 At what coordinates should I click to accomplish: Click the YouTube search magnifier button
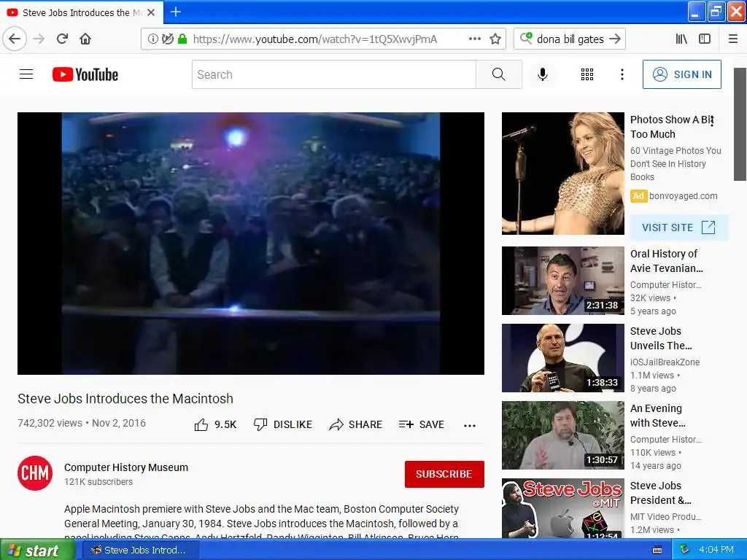pos(499,74)
